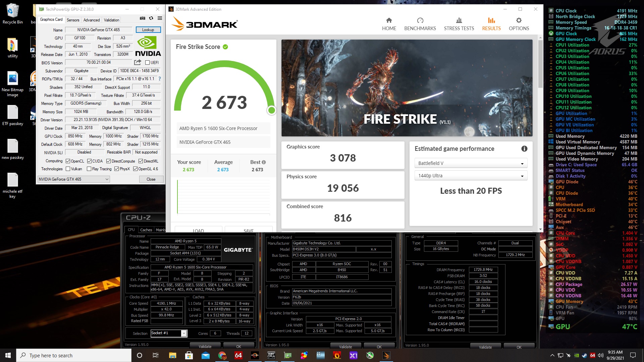Click the GPU-Z Lookup button
The width and height of the screenshot is (644, 362).
tap(148, 30)
